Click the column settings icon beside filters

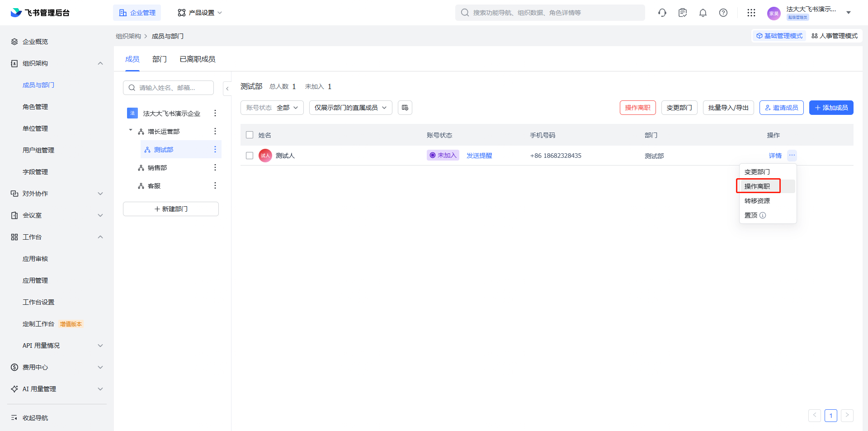[405, 108]
